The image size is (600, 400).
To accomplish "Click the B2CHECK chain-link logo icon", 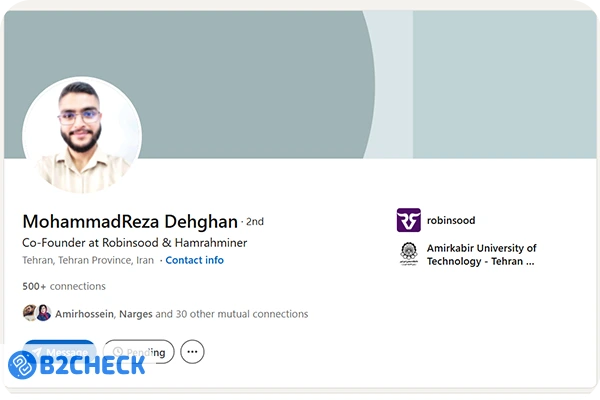I will pyautogui.click(x=24, y=363).
